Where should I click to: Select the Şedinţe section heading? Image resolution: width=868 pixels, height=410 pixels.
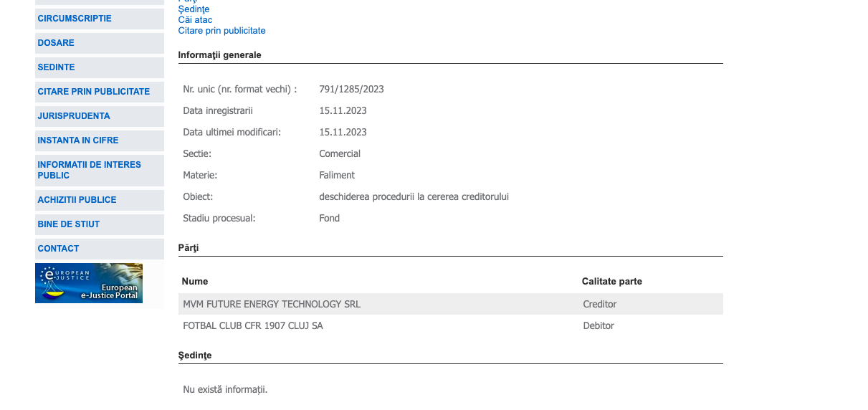[x=195, y=356]
